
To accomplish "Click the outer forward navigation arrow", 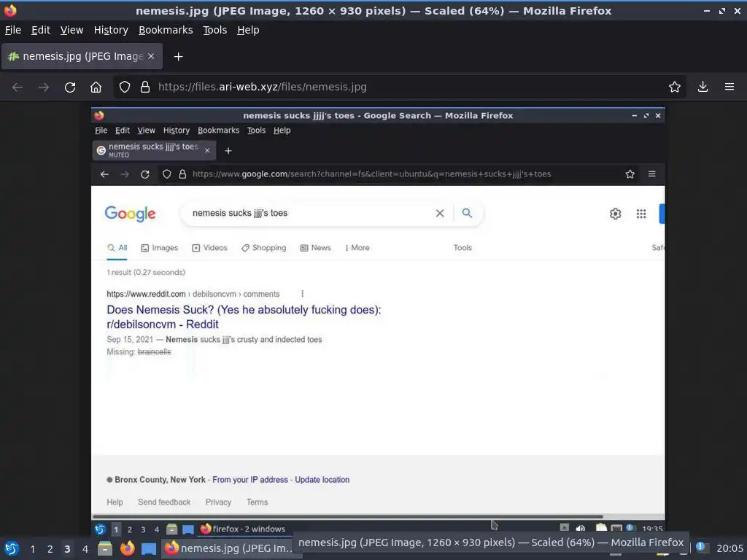I will pyautogui.click(x=43, y=87).
